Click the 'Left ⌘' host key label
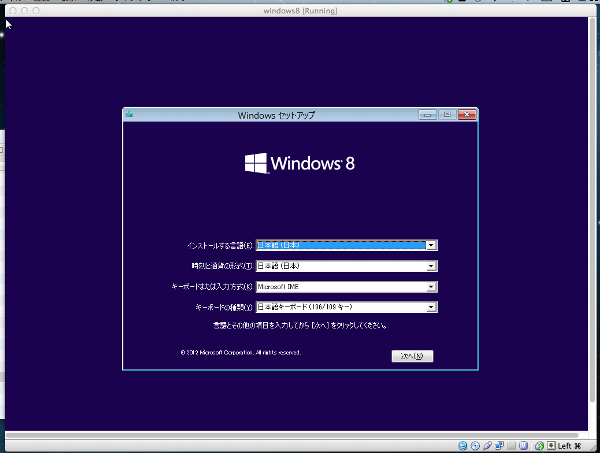The height and width of the screenshot is (453, 600). point(569,446)
